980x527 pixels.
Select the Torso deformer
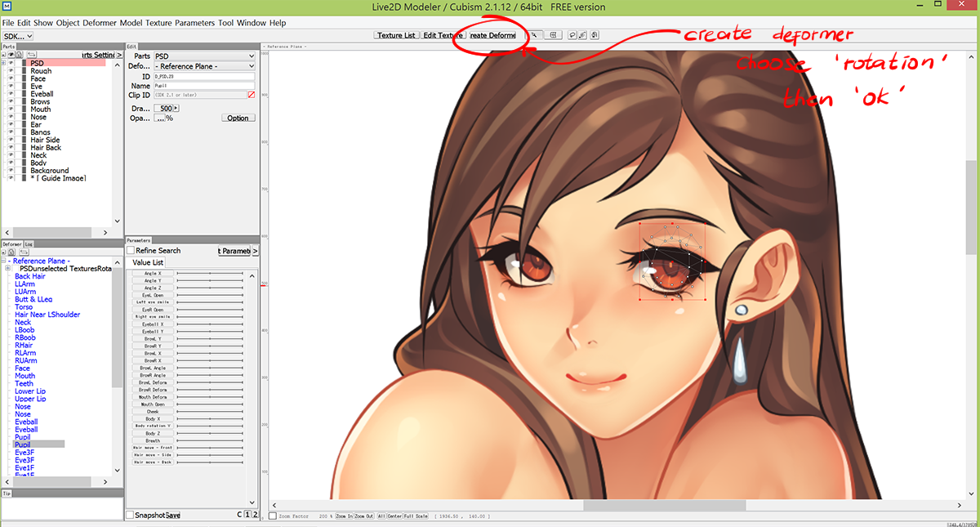[24, 307]
